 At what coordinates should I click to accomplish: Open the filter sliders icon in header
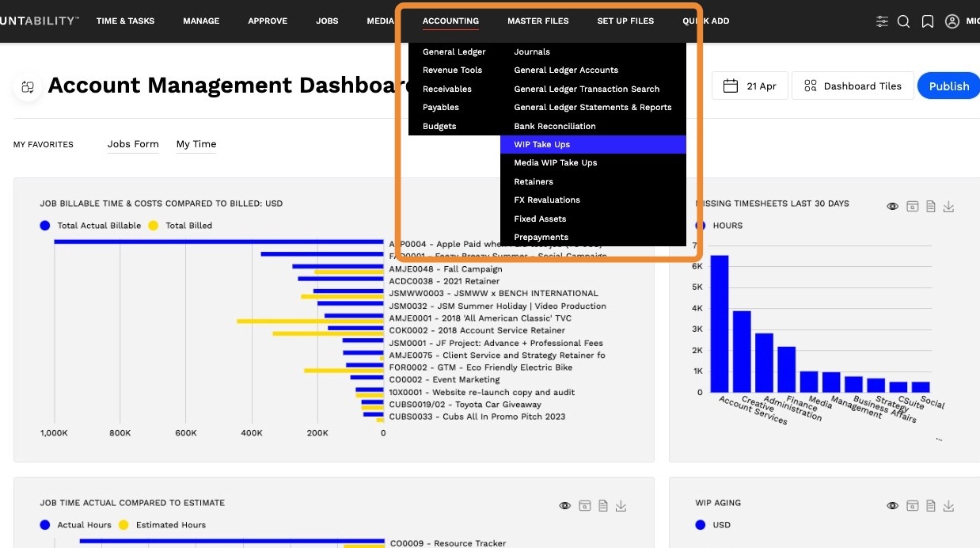[x=882, y=21]
